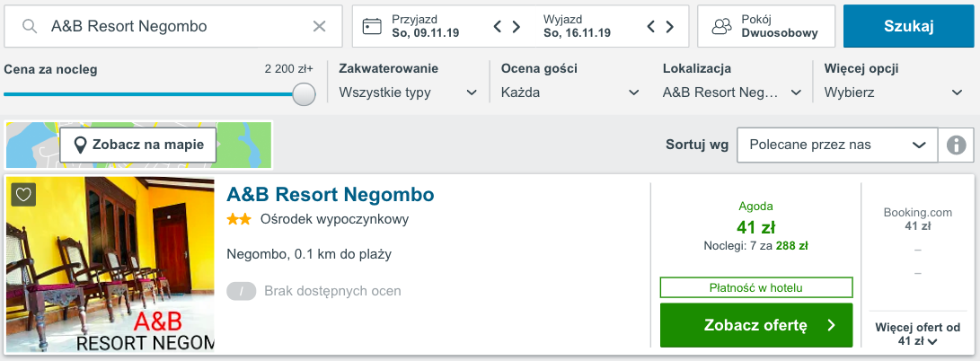The width and height of the screenshot is (980, 361).
Task: Click the price per night slider handle
Action: [305, 93]
